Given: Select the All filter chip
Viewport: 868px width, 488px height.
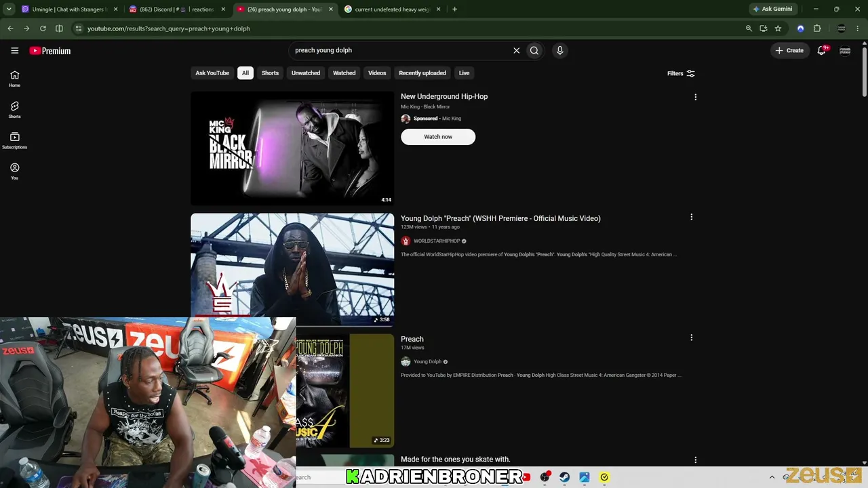Looking at the screenshot, I should click(245, 73).
